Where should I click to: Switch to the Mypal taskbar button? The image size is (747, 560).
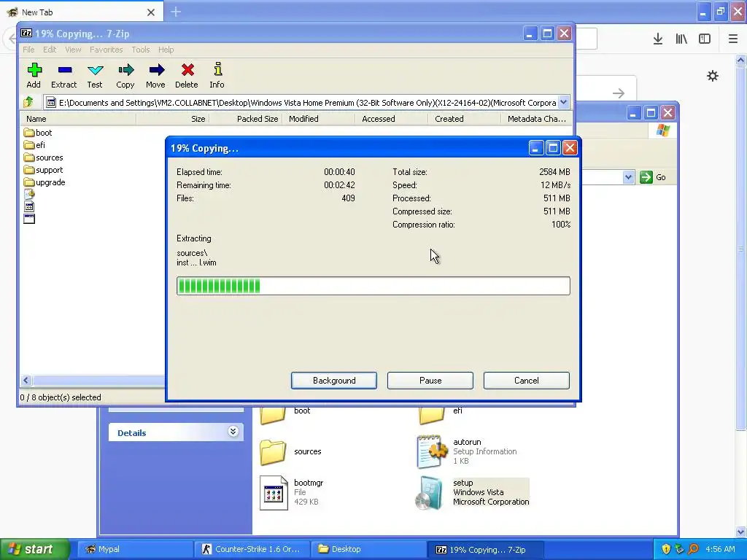coord(135,549)
